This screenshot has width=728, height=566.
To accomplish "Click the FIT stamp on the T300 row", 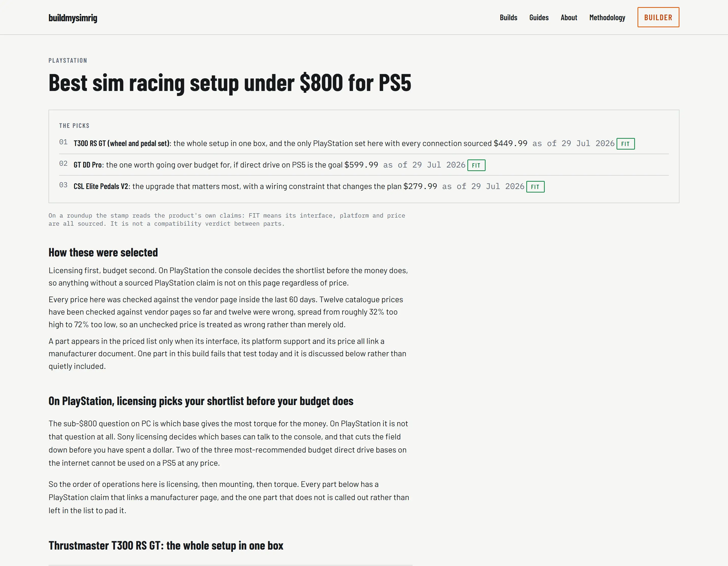I will pyautogui.click(x=625, y=144).
